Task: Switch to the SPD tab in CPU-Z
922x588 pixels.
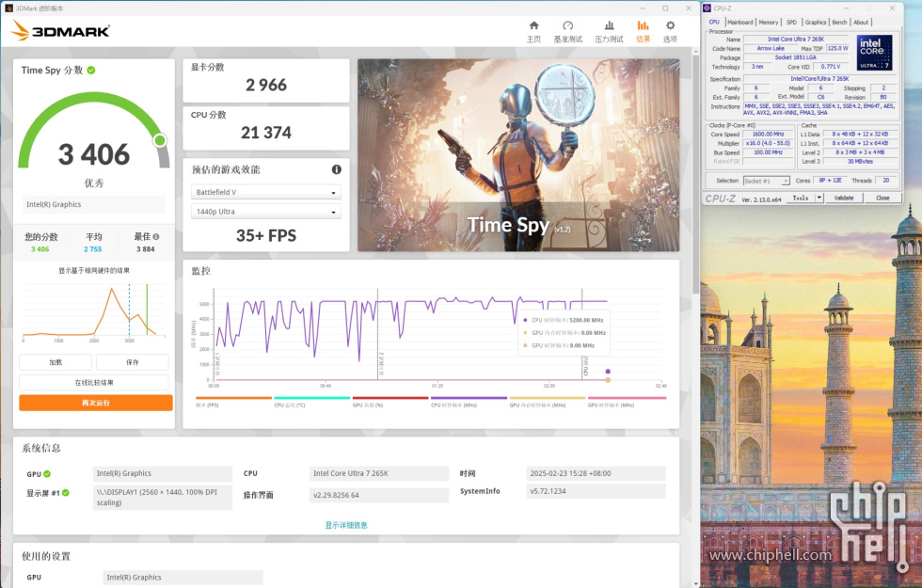Action: [791, 23]
